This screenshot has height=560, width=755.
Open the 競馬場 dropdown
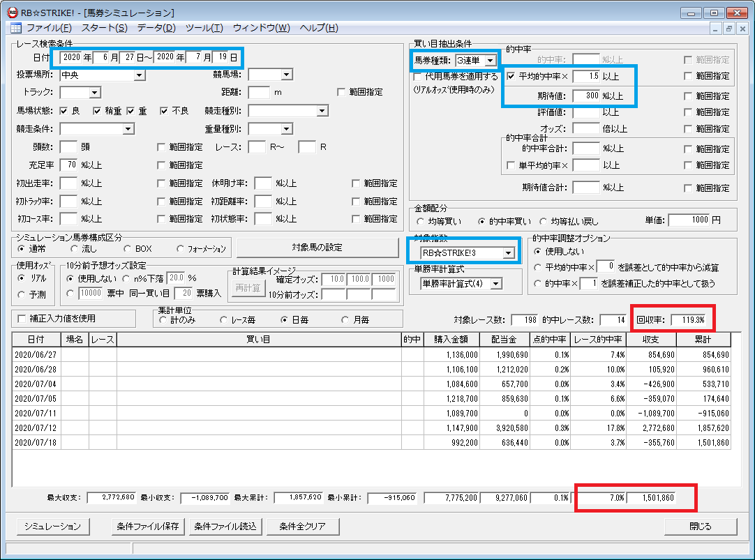[x=287, y=75]
